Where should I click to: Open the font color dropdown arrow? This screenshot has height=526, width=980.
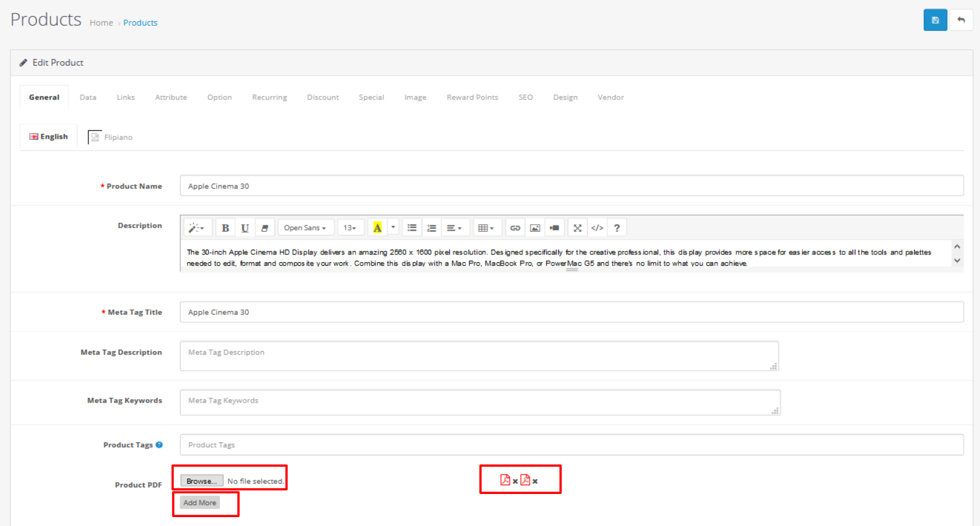coord(393,228)
